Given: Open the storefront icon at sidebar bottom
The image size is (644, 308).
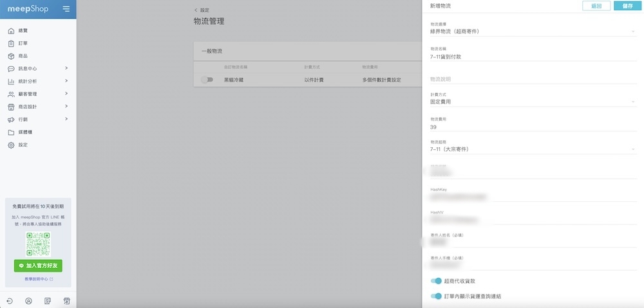Looking at the screenshot, I should pyautogui.click(x=66, y=300).
